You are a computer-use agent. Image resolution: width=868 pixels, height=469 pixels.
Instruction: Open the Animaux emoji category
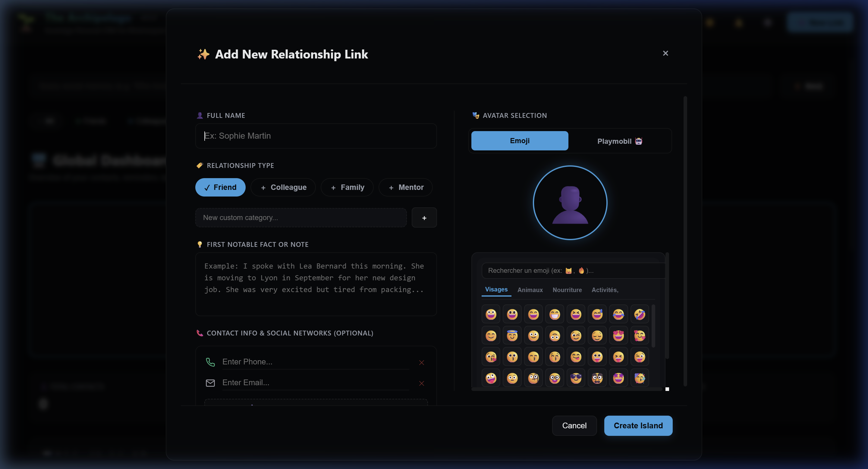point(530,290)
